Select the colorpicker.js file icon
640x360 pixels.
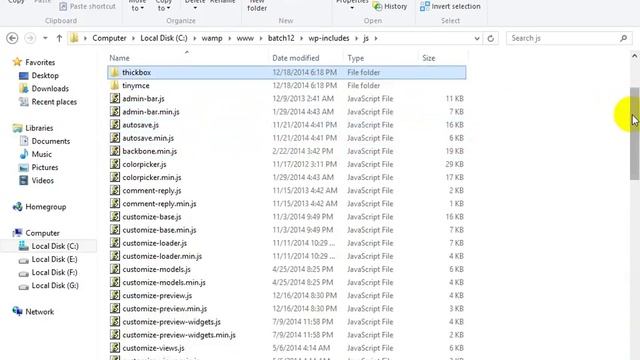tap(115, 164)
